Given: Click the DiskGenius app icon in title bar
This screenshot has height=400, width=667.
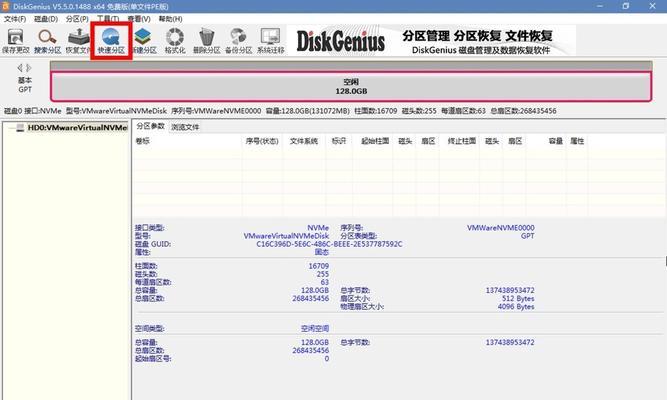Looking at the screenshot, I should [6, 6].
